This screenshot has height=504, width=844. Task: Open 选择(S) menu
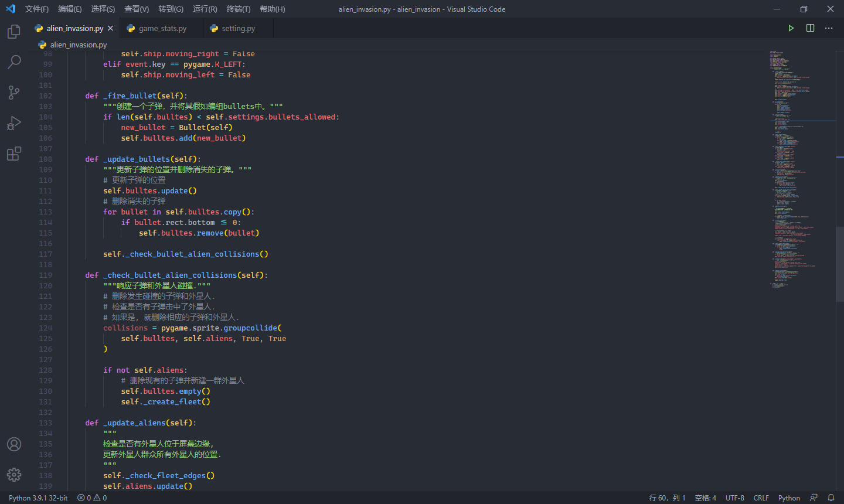pyautogui.click(x=103, y=9)
